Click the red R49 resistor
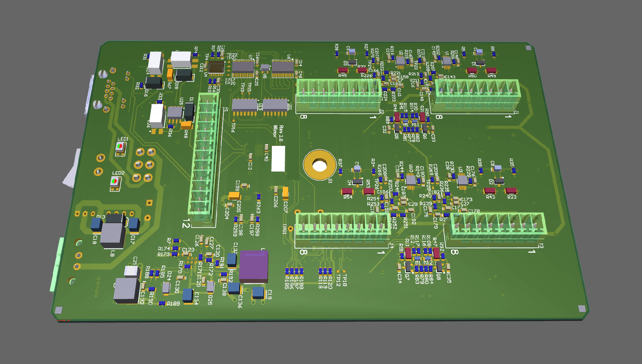 491,70
